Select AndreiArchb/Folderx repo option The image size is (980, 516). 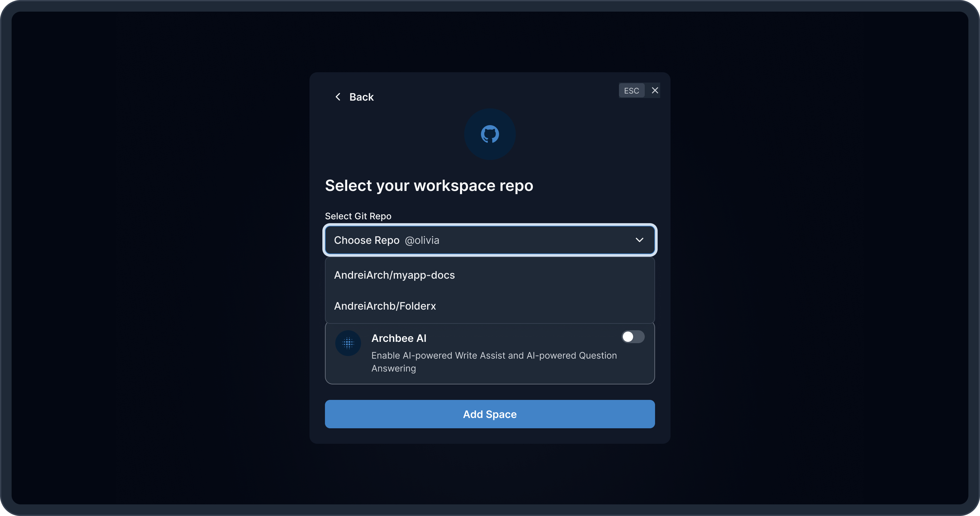[x=385, y=306]
